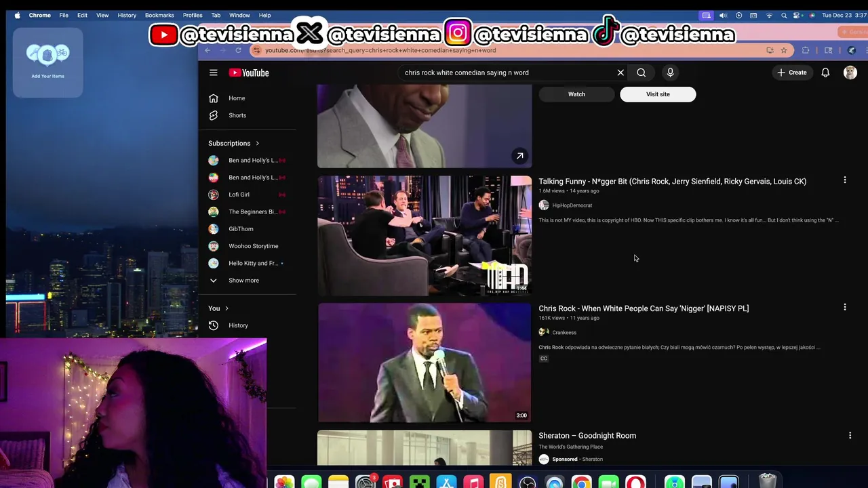Open the Create dropdown button

click(x=791, y=73)
